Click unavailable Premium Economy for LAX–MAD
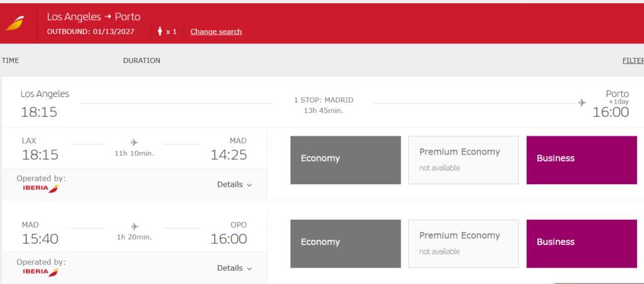This screenshot has width=644, height=284. pyautogui.click(x=464, y=160)
